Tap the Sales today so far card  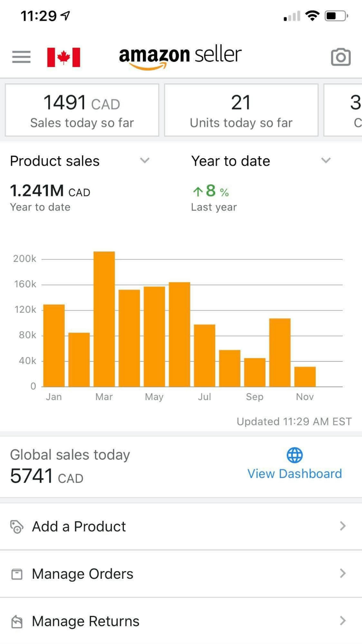pyautogui.click(x=82, y=110)
